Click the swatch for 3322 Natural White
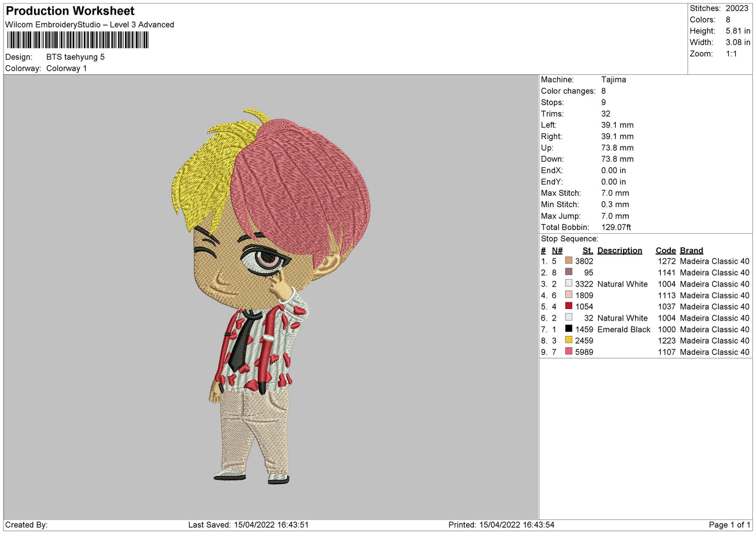The height and width of the screenshot is (534, 756). point(568,283)
